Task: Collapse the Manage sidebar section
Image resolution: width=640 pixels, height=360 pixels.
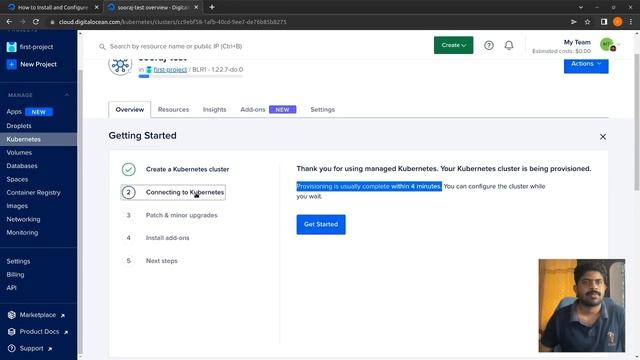Action: (x=67, y=95)
